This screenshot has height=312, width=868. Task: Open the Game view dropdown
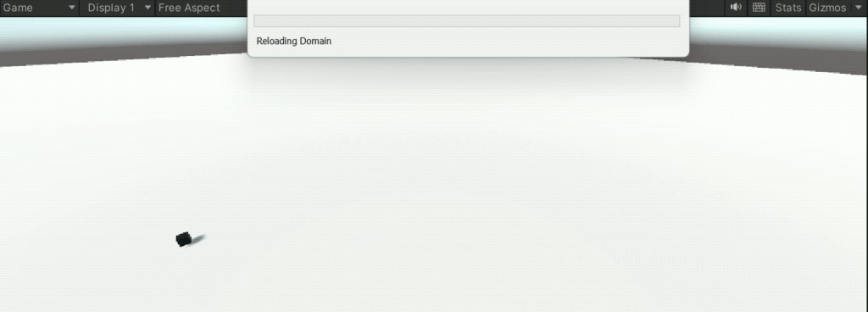click(x=39, y=8)
